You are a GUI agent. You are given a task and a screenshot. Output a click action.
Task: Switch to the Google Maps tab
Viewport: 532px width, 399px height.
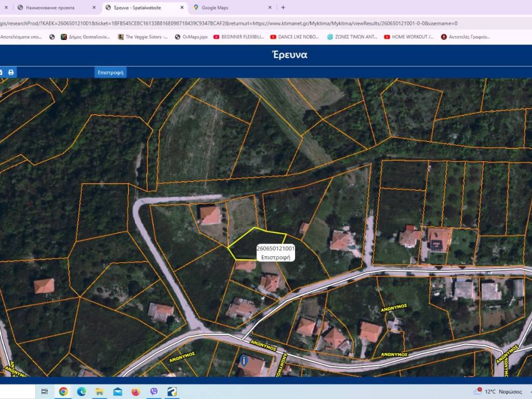coord(229,8)
